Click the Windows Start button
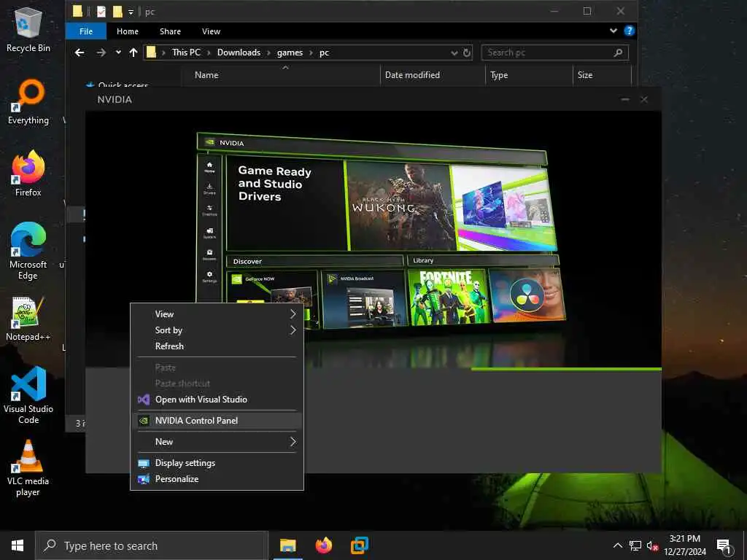This screenshot has width=747, height=560. pyautogui.click(x=18, y=545)
